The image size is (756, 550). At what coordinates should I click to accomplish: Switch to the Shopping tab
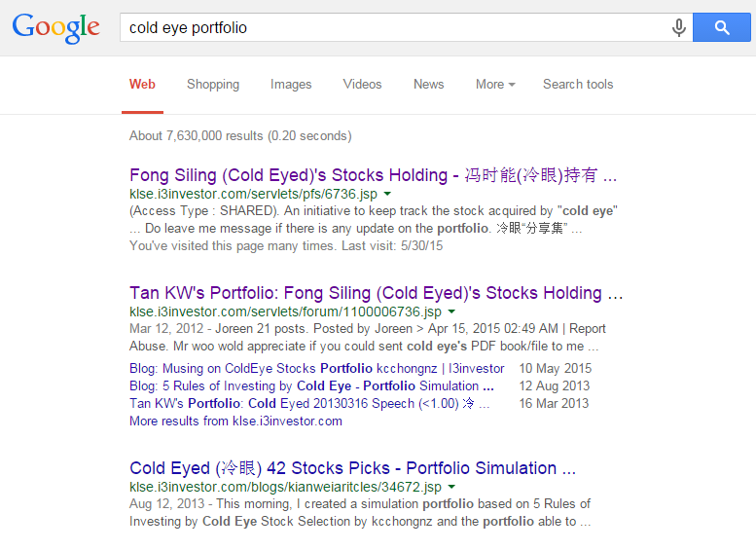click(213, 85)
